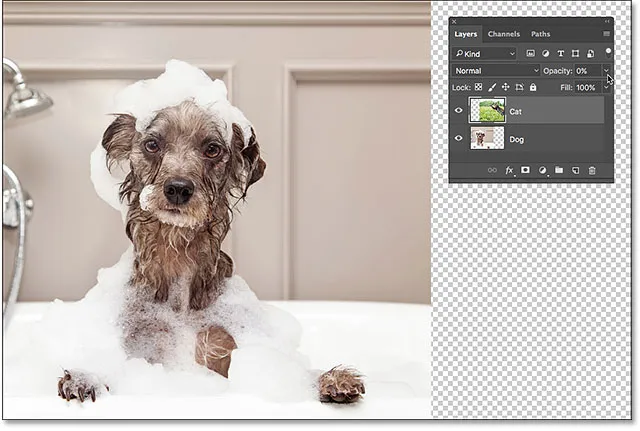
Task: Open the Layers panel menu
Action: [606, 34]
